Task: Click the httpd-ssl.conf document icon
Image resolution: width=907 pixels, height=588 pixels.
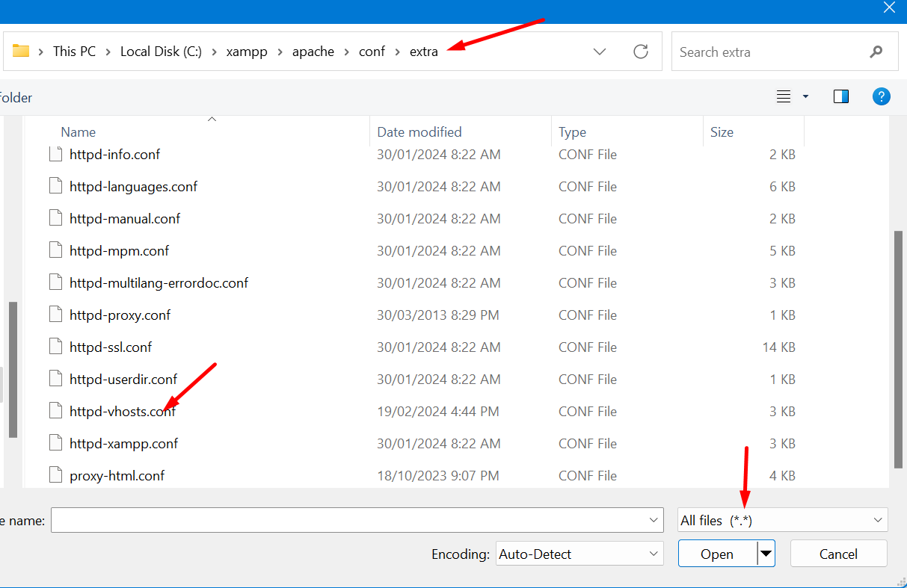Action: [55, 346]
